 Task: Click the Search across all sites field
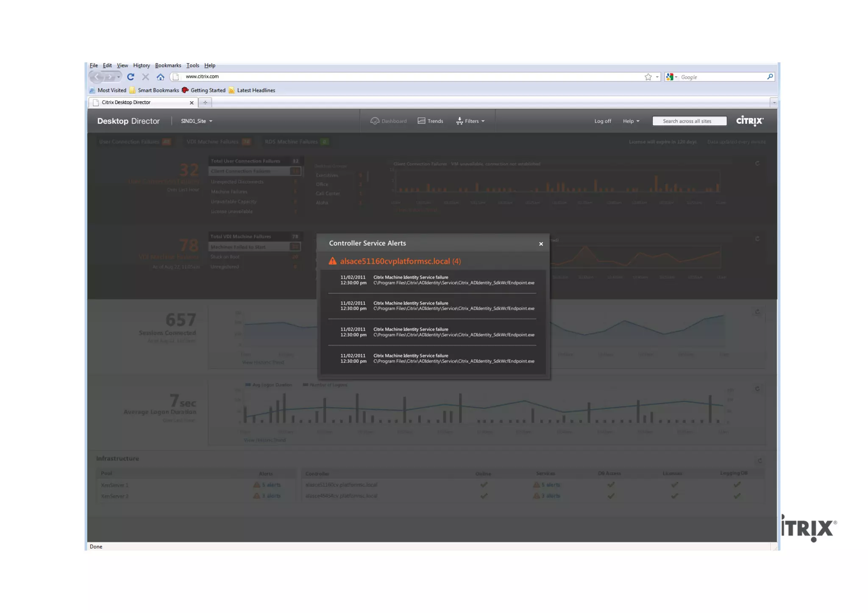coord(689,121)
